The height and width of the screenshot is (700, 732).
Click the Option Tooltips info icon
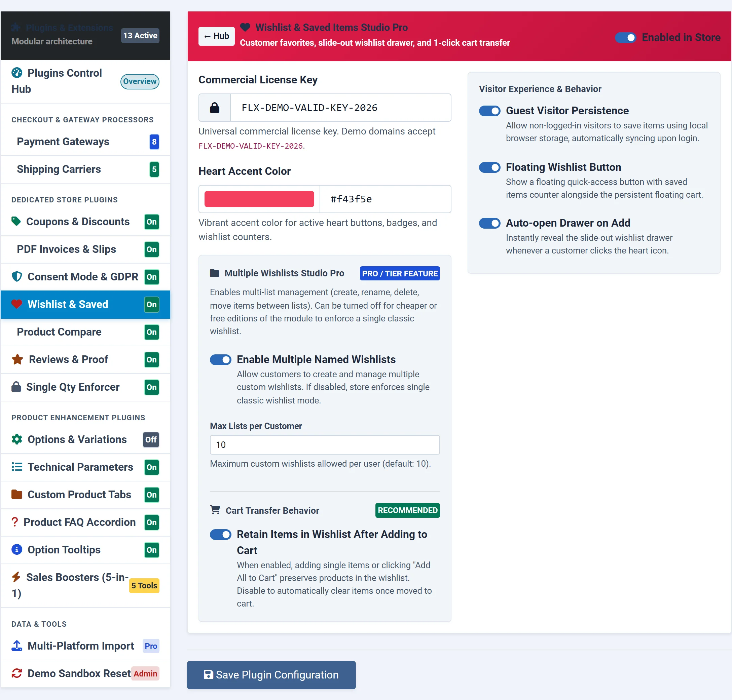[x=17, y=550]
